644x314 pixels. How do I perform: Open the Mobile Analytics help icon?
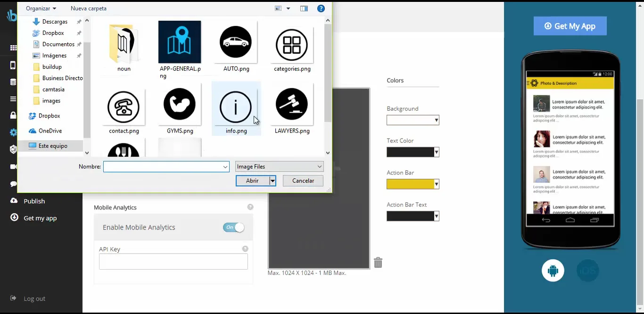click(x=250, y=207)
